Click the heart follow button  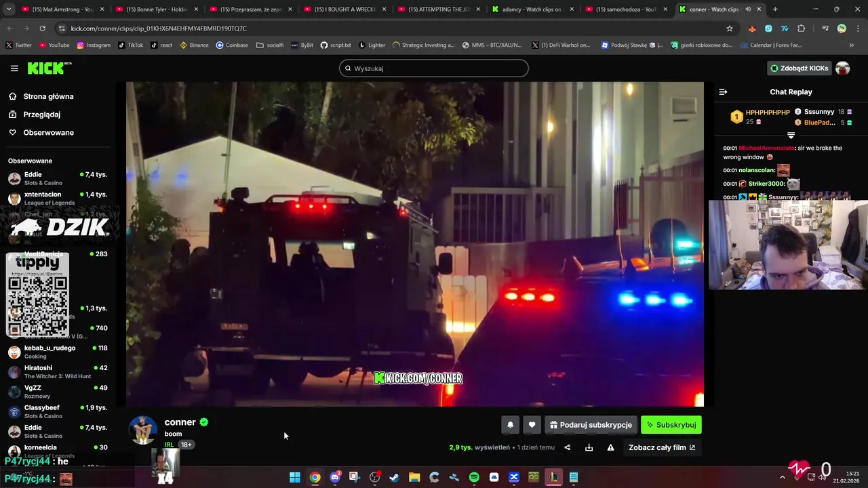532,425
